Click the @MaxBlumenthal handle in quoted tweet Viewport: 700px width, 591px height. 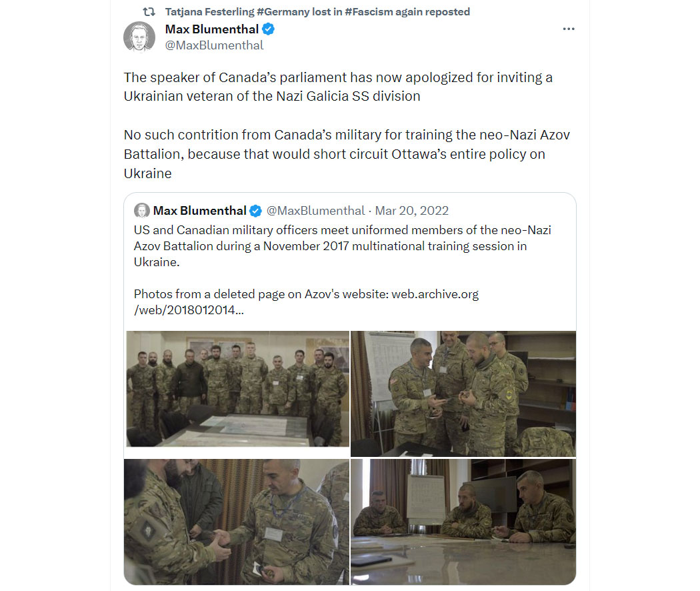[315, 211]
